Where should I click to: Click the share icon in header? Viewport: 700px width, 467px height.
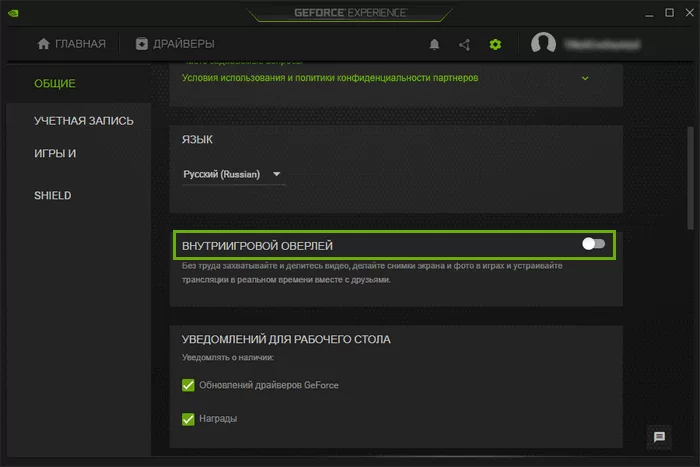pos(464,44)
